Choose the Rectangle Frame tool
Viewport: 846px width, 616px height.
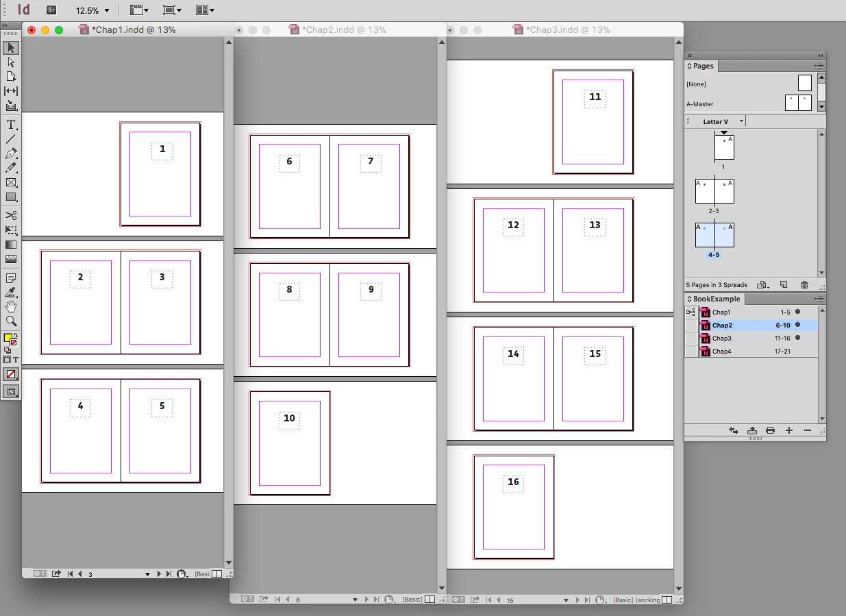[x=11, y=182]
